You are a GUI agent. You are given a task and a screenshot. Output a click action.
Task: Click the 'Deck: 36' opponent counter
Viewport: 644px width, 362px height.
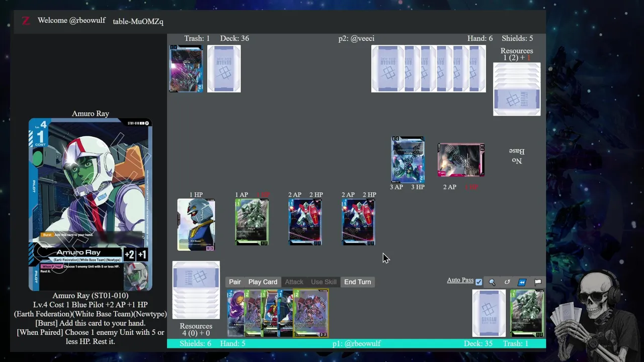tap(234, 38)
